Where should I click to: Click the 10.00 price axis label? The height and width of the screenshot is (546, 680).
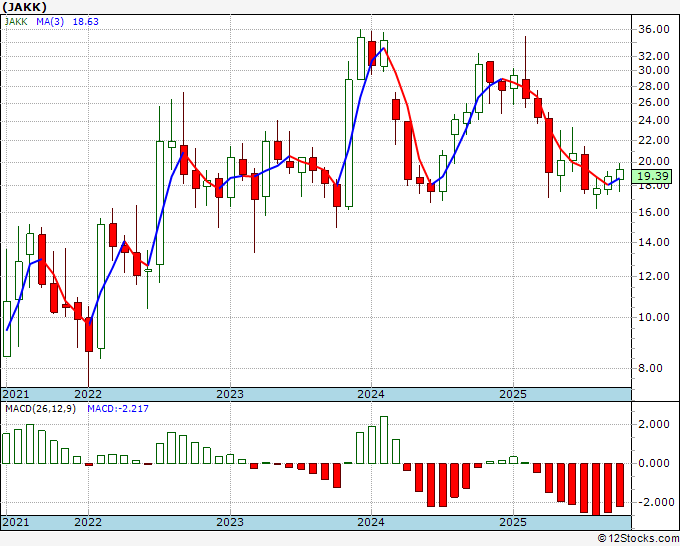[654, 317]
